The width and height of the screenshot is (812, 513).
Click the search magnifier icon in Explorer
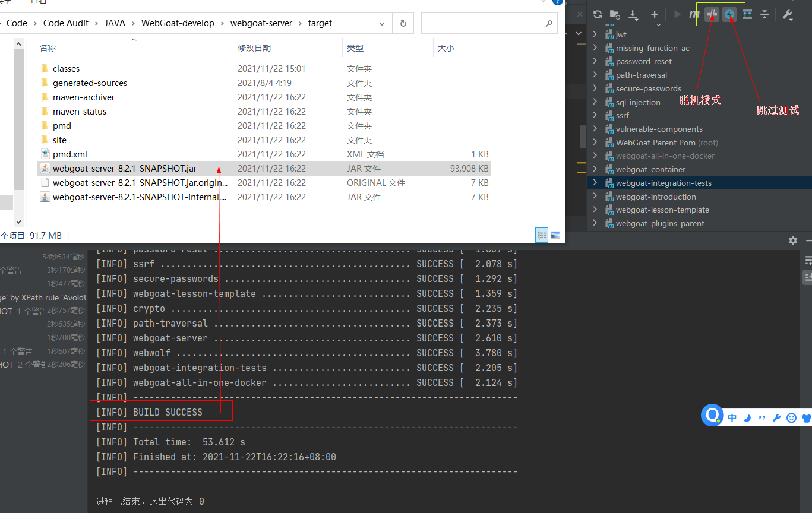click(x=549, y=24)
